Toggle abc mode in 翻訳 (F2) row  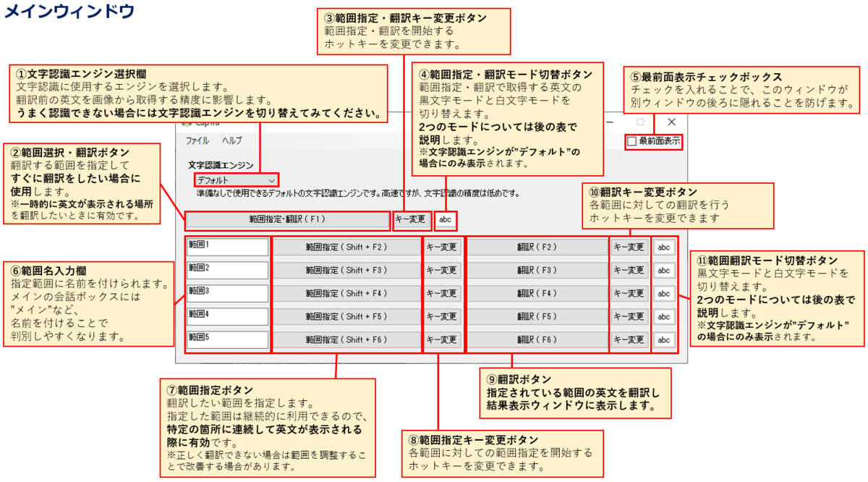point(664,248)
